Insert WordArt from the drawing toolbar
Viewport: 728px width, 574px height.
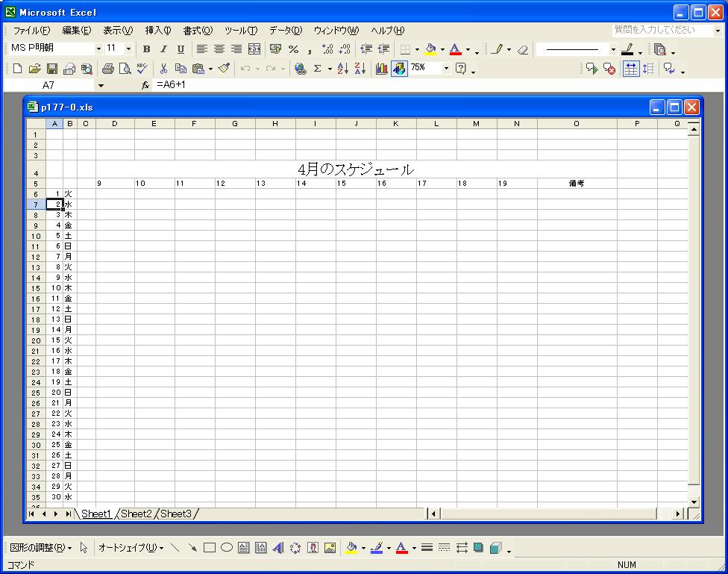point(278,548)
